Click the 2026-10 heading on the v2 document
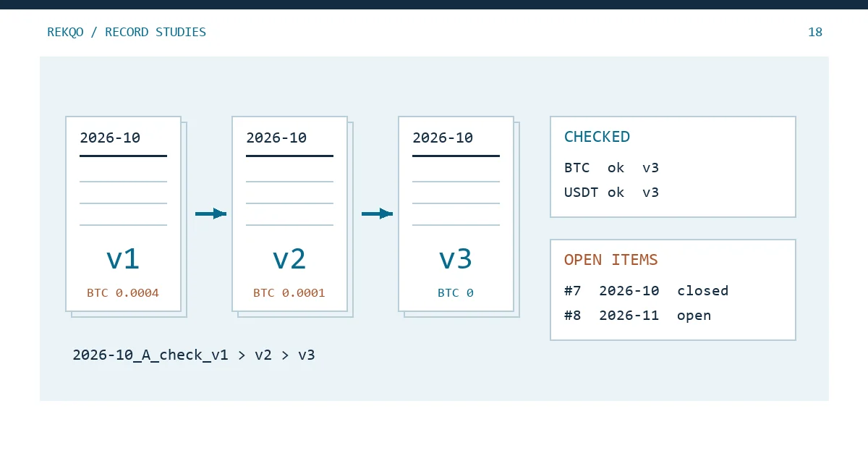 click(276, 138)
